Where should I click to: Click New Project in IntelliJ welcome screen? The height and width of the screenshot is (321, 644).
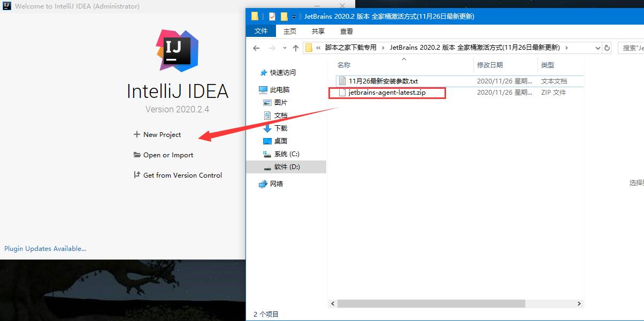[x=162, y=134]
